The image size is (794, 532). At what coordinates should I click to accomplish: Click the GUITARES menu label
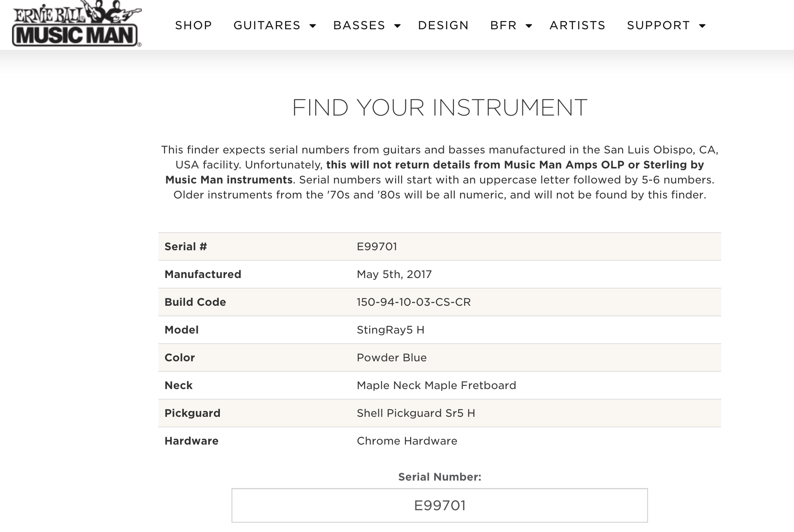click(x=267, y=26)
